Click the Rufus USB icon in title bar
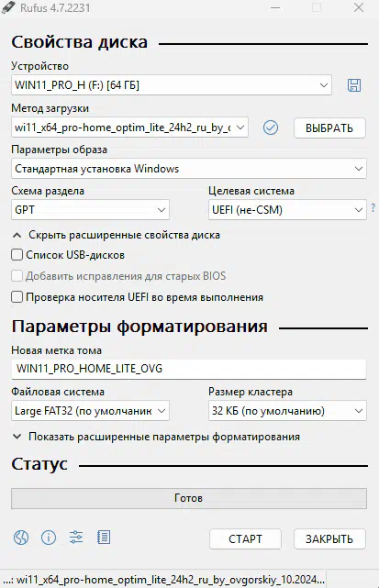 [x=8, y=7]
